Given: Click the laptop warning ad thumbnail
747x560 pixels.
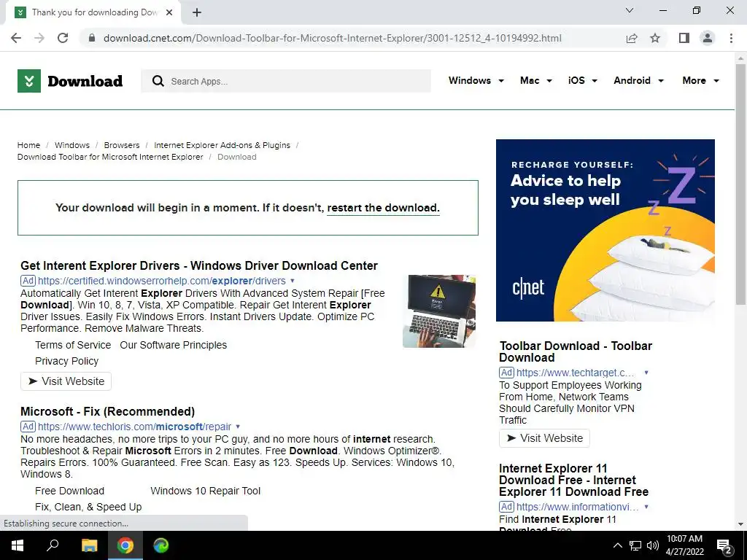Looking at the screenshot, I should point(438,311).
